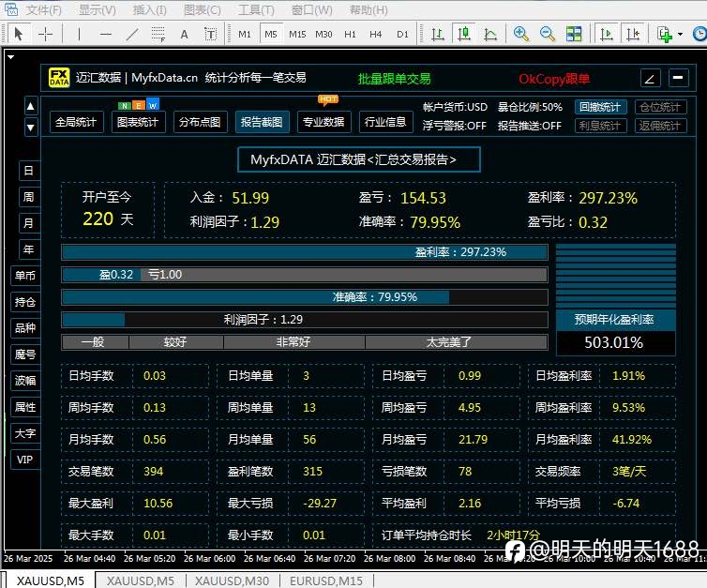Open the 插入(I) menu
The image size is (707, 588).
point(150,10)
